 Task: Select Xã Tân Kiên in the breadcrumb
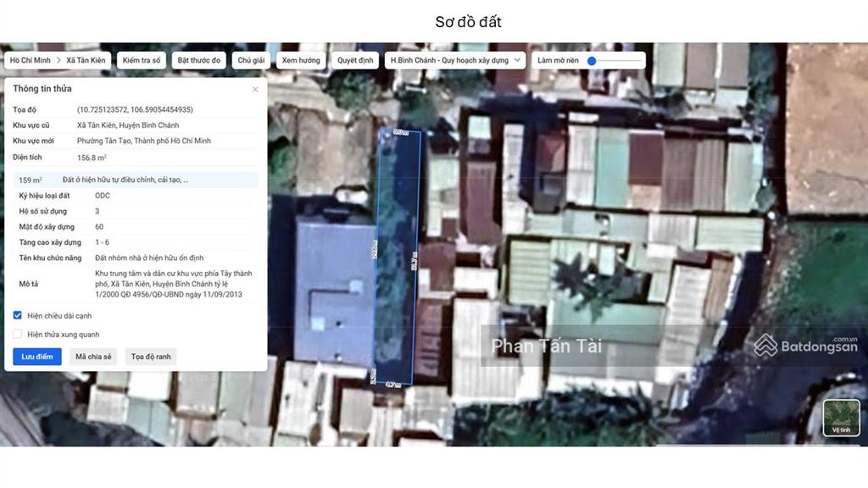86,61
